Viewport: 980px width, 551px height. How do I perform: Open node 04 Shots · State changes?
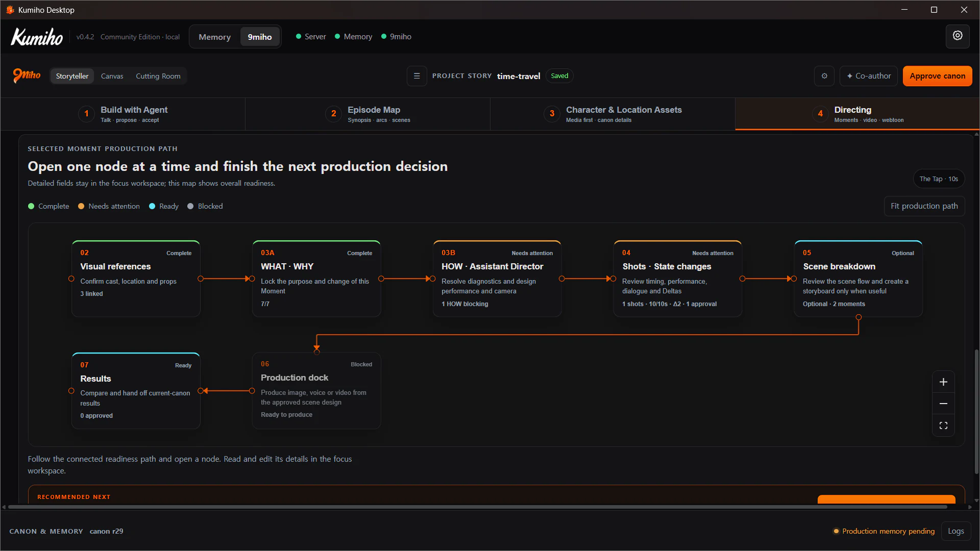[x=678, y=279]
